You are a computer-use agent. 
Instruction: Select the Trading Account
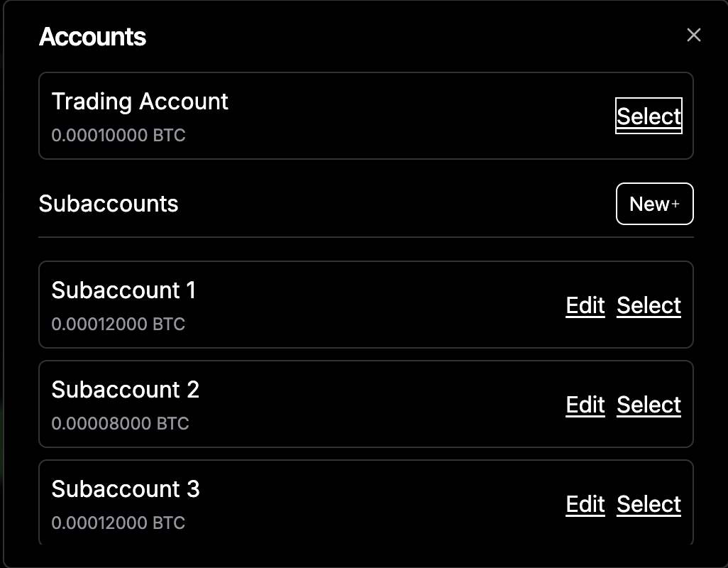coord(648,116)
